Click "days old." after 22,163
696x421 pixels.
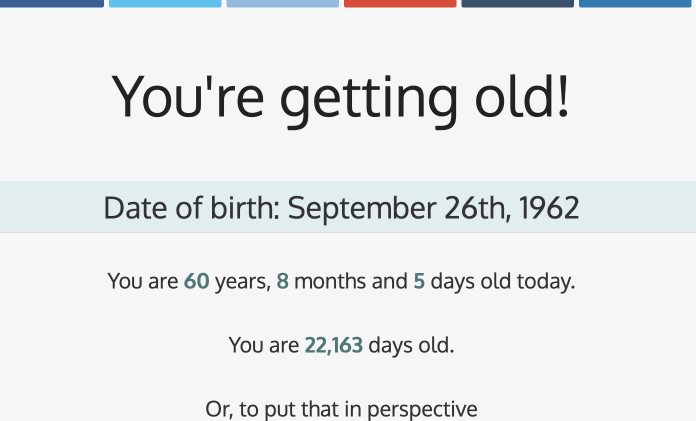(x=411, y=346)
